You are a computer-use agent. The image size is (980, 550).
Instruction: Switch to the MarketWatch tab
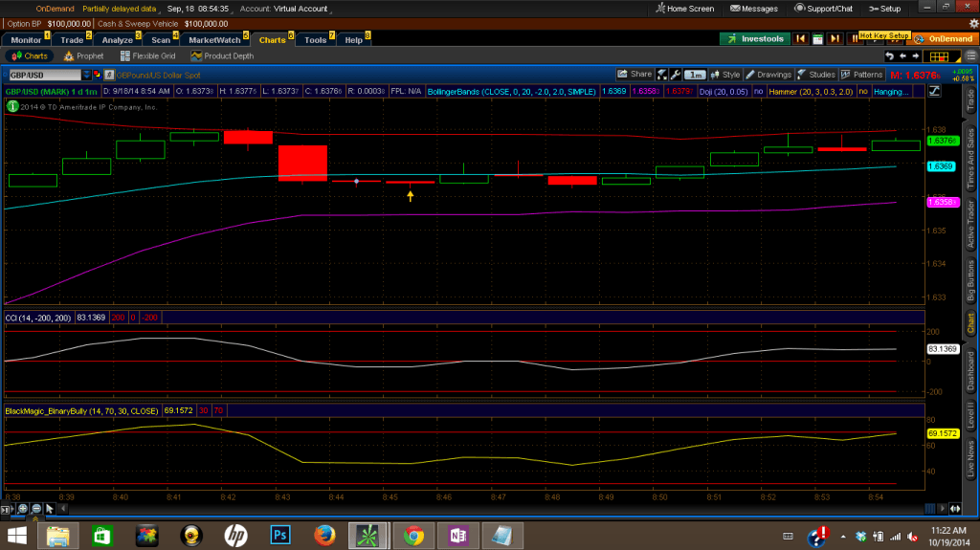point(215,39)
